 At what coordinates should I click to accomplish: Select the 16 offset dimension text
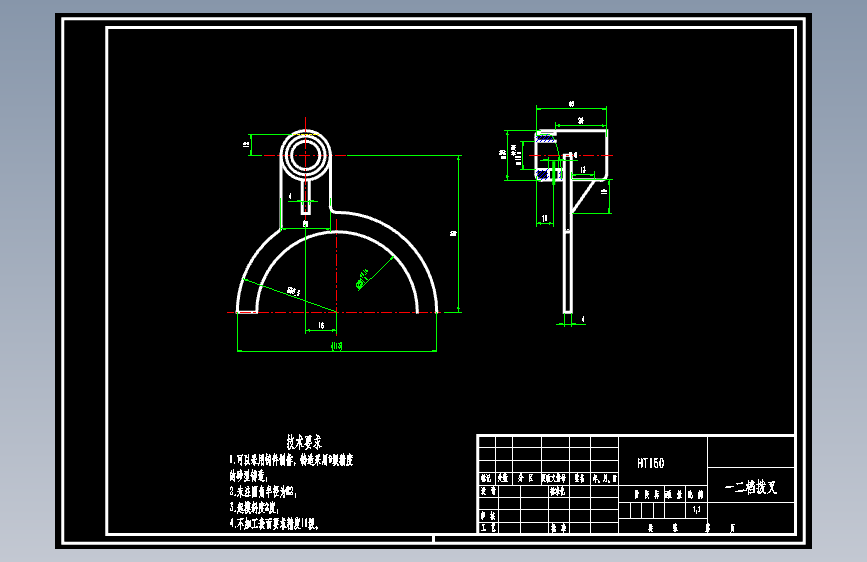[x=321, y=325]
